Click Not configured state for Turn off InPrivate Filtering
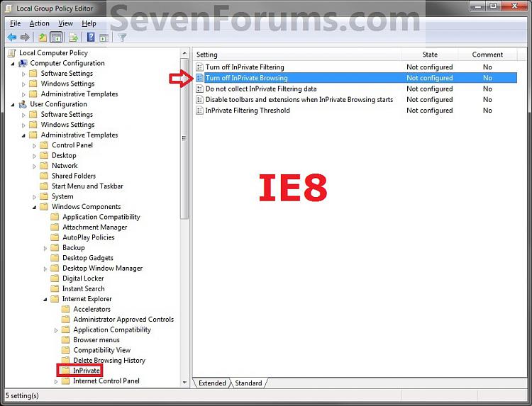This screenshot has width=532, height=406. (430, 67)
